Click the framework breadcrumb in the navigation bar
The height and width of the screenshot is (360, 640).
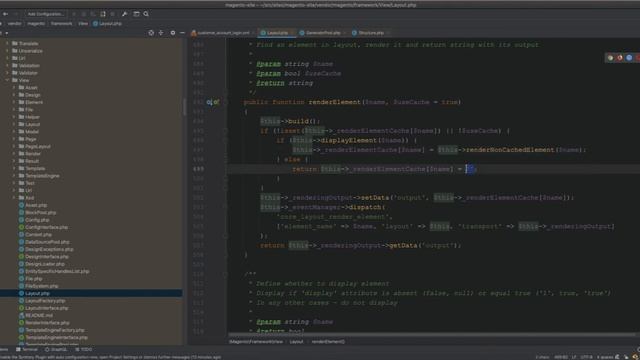coord(62,24)
